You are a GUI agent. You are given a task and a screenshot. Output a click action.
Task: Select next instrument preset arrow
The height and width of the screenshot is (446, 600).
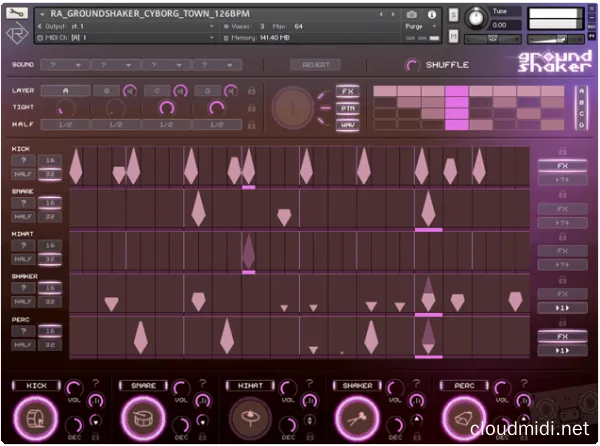click(393, 15)
